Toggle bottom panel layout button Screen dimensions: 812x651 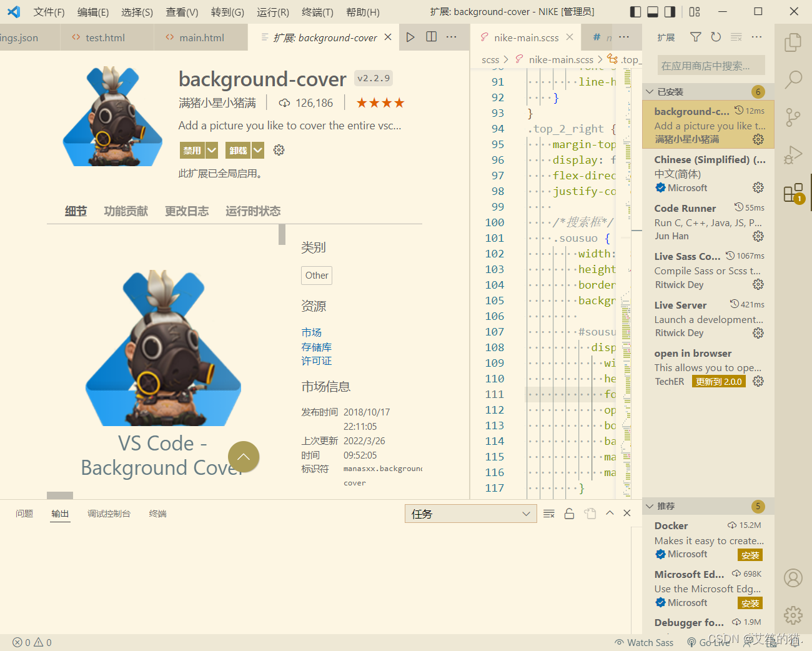pos(653,12)
